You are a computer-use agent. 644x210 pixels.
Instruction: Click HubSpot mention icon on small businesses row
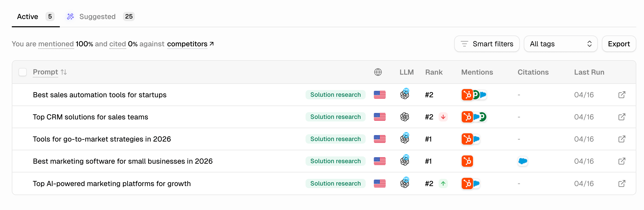[467, 161]
